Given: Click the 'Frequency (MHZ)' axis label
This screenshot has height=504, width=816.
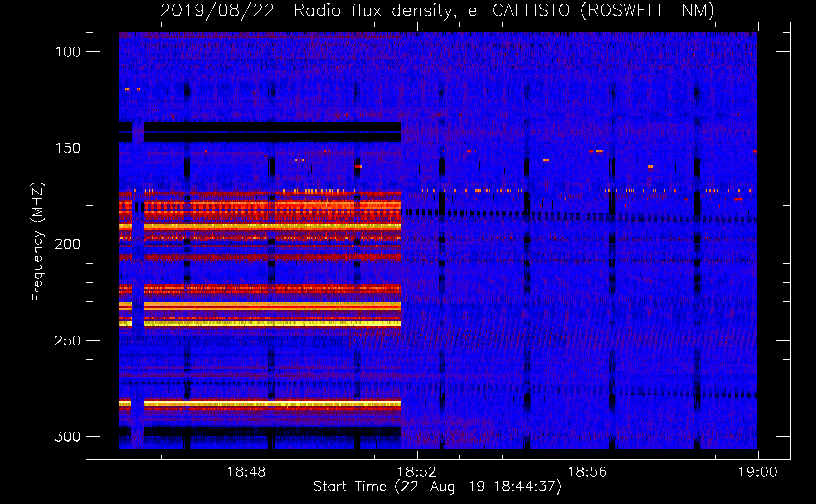Looking at the screenshot, I should [x=38, y=241].
